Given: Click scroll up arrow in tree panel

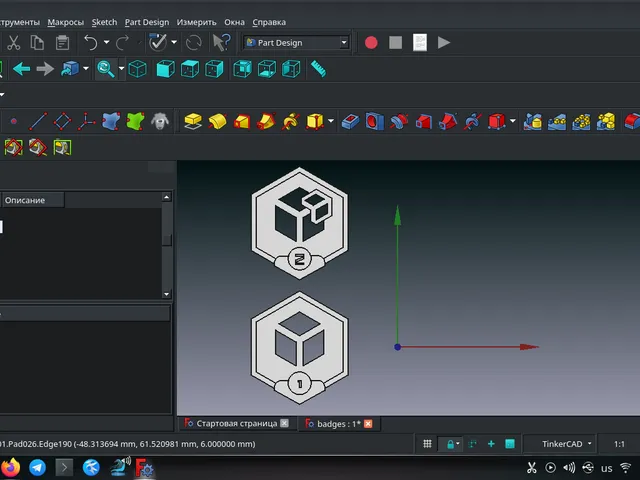Looking at the screenshot, I should pyautogui.click(x=167, y=197).
